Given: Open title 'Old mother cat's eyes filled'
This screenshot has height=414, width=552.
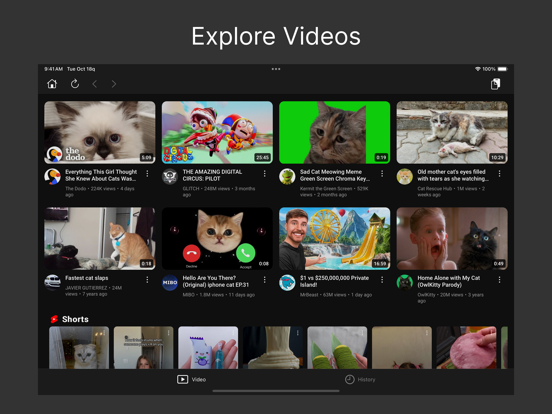Looking at the screenshot, I should click(x=453, y=175).
